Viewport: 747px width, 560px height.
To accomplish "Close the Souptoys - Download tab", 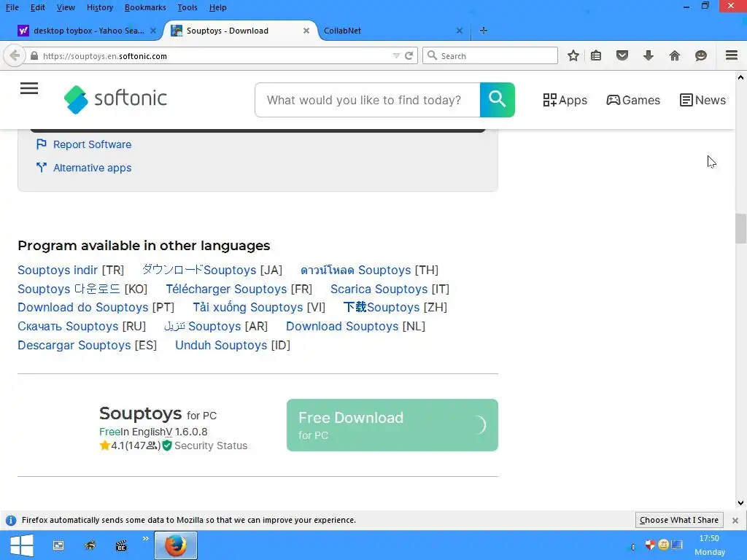I will click(x=306, y=31).
